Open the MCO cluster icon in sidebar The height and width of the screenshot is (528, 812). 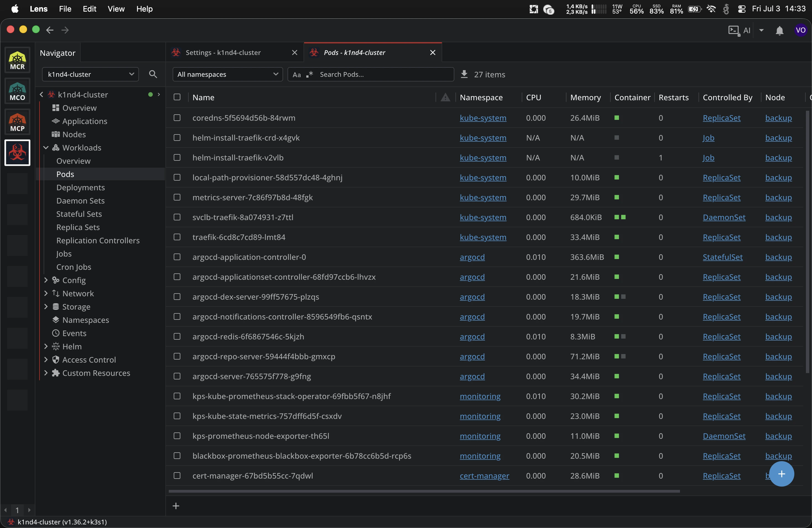17,91
